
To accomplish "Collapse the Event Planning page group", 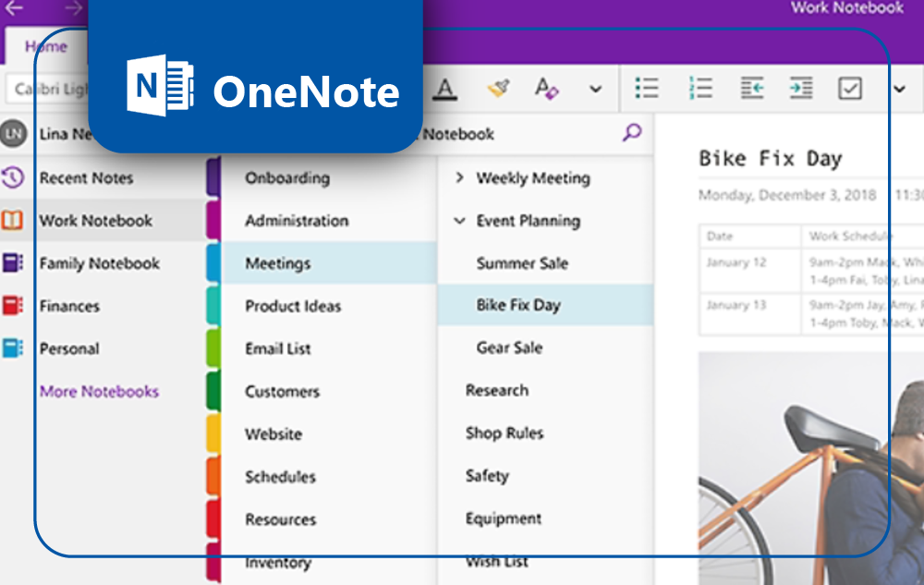I will 459,221.
